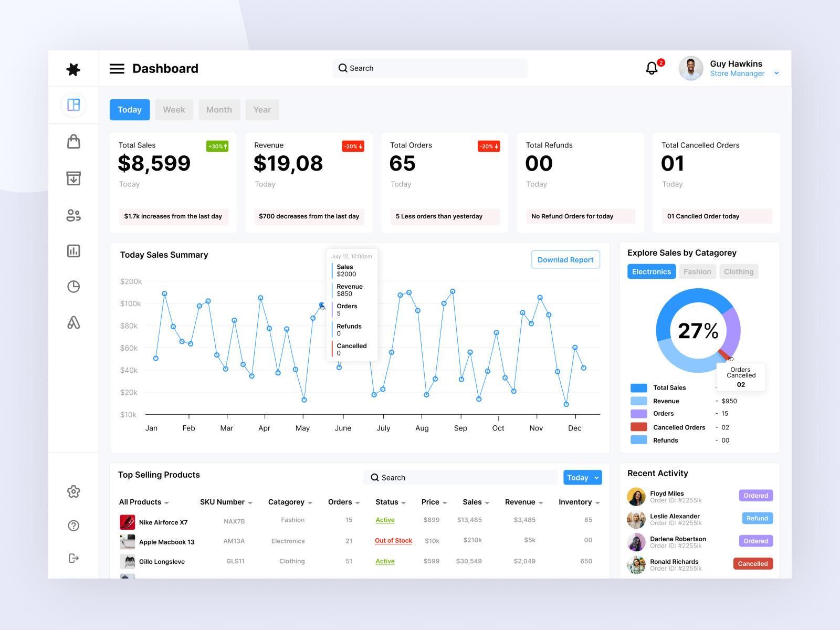
Task: Open the customers panel icon
Action: click(x=73, y=215)
